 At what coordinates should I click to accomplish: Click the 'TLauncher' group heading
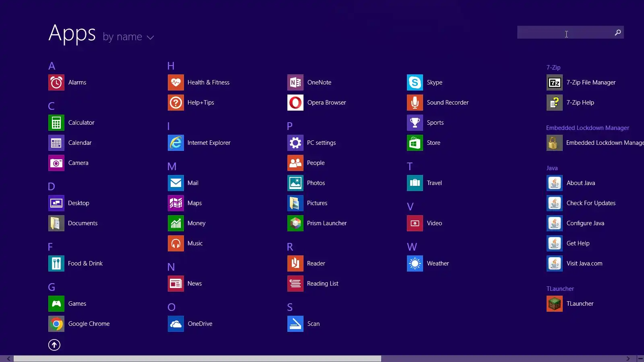560,289
